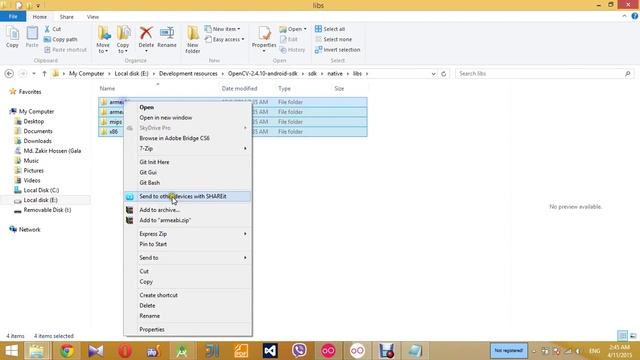Open the Easy access dropdown
Image resolution: width=640 pixels, height=360 pixels.
coord(224,39)
